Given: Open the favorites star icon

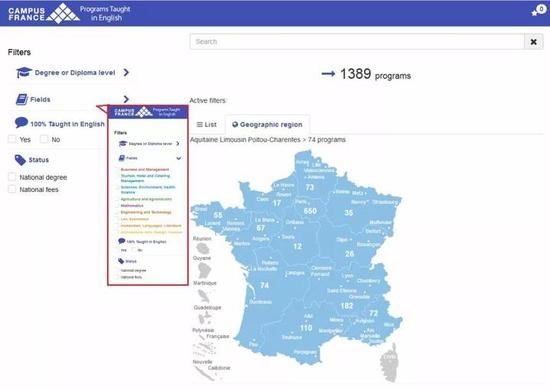Looking at the screenshot, I should pyautogui.click(x=535, y=13).
